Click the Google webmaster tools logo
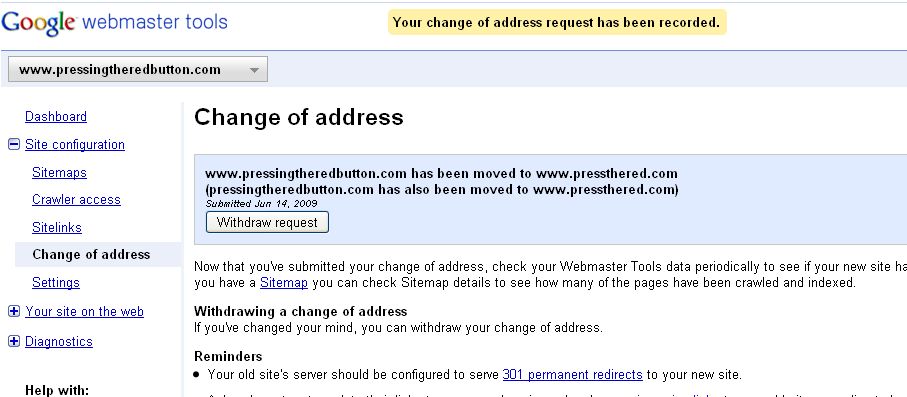 pos(115,23)
